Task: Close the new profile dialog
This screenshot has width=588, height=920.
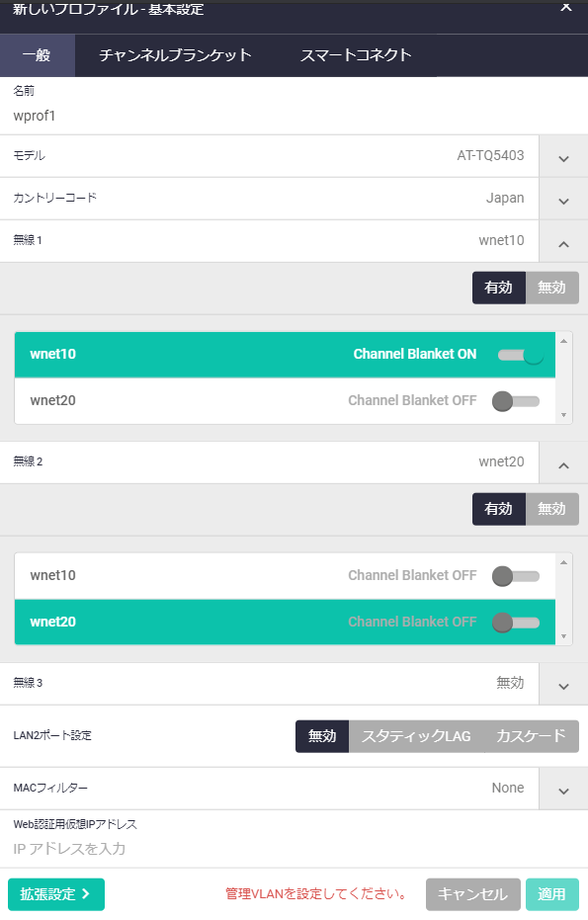Action: click(565, 8)
